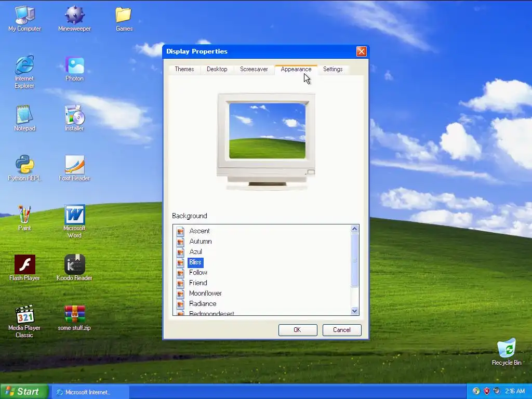The width and height of the screenshot is (532, 399).
Task: Launch Koodo Reader desktop icon
Action: point(74,268)
